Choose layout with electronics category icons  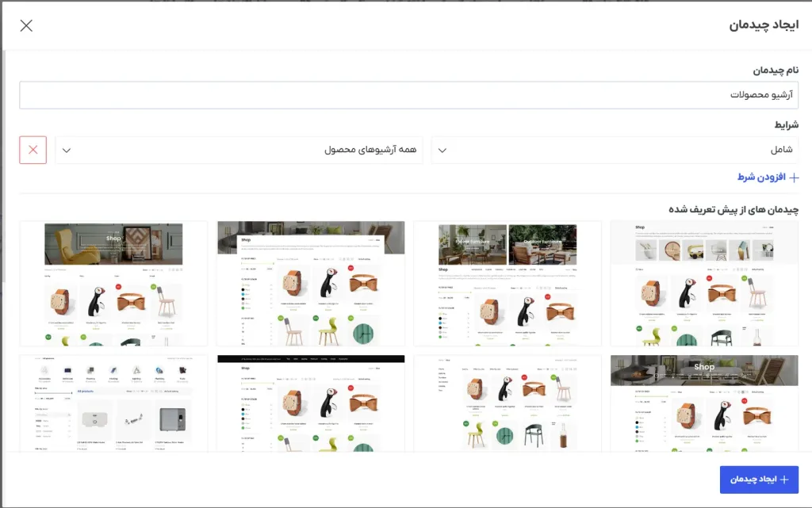(113, 403)
